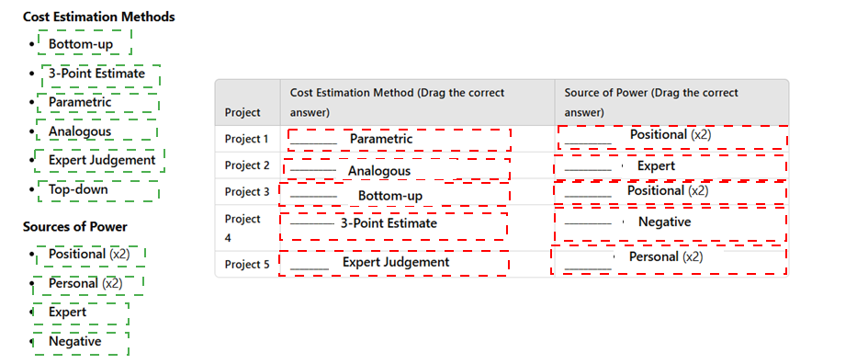Click Project 1 cost method cell showing Parametric
868x364 pixels.
(x=400, y=140)
